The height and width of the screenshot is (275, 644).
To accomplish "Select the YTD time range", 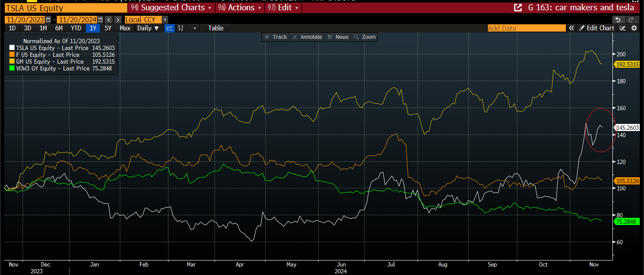I will point(76,28).
